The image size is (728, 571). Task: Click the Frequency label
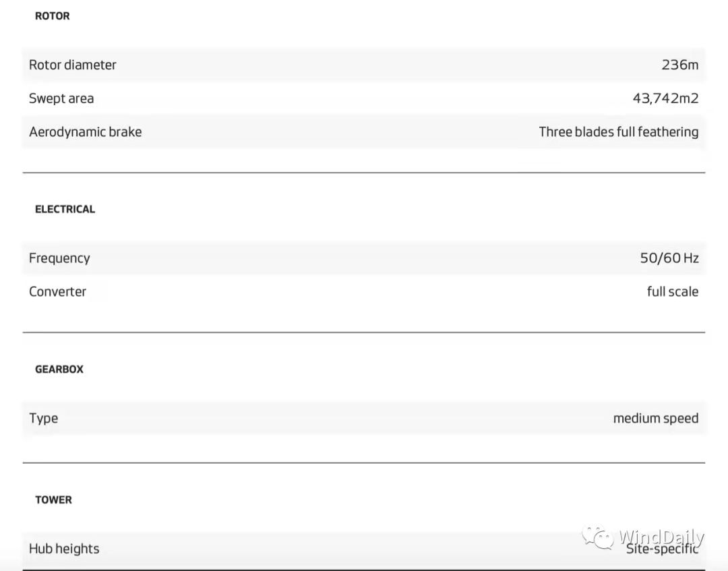pos(59,258)
